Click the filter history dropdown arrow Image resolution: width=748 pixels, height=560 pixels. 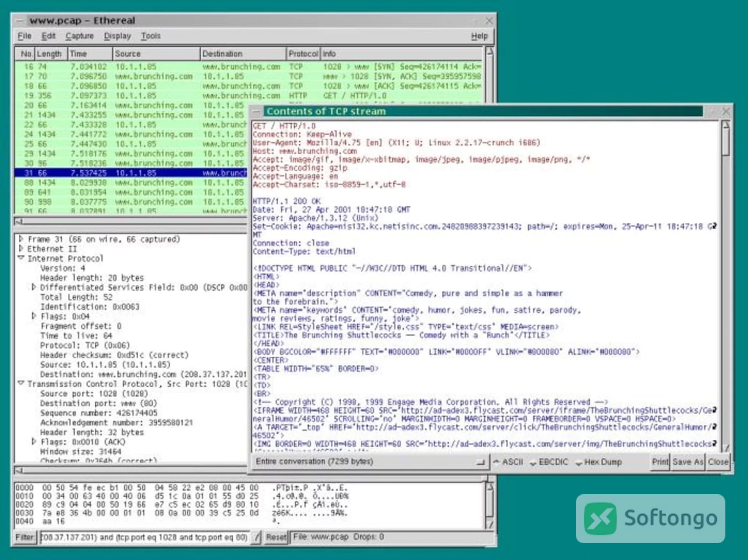coord(256,538)
